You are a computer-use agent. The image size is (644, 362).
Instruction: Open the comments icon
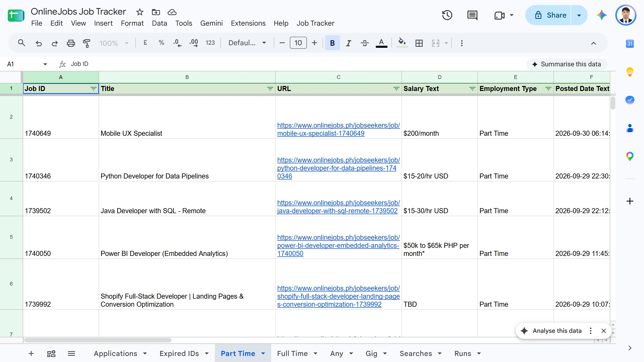pos(472,15)
